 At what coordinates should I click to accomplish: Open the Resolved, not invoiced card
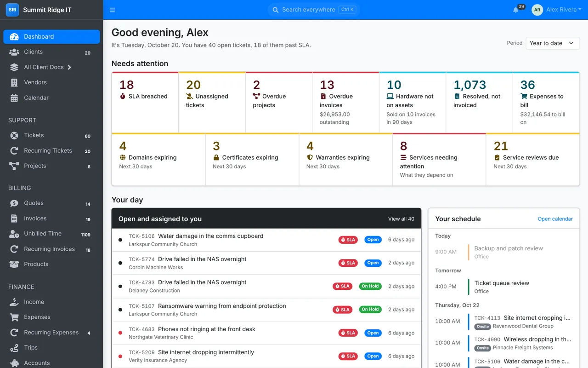point(479,102)
